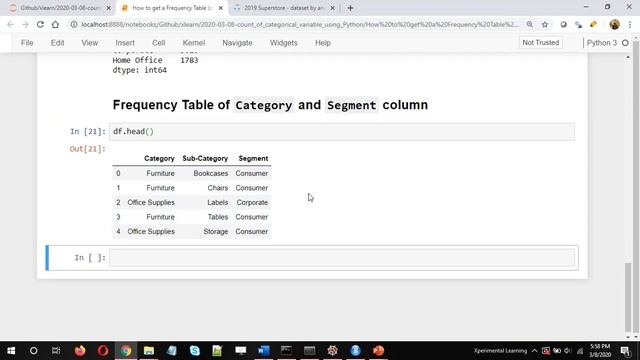Open Skype from the taskbar
Screen dimensions: 640x360
pos(195,351)
